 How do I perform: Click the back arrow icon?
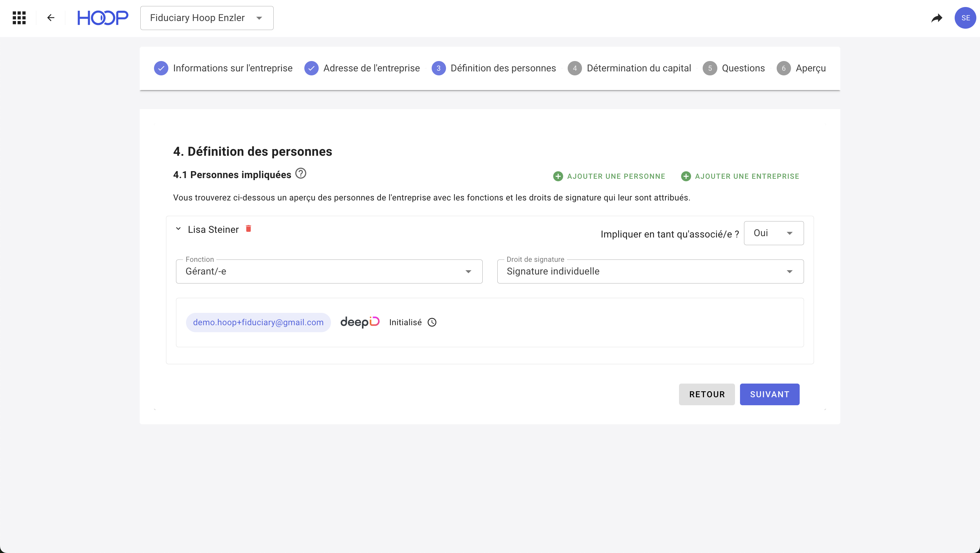[x=51, y=18]
